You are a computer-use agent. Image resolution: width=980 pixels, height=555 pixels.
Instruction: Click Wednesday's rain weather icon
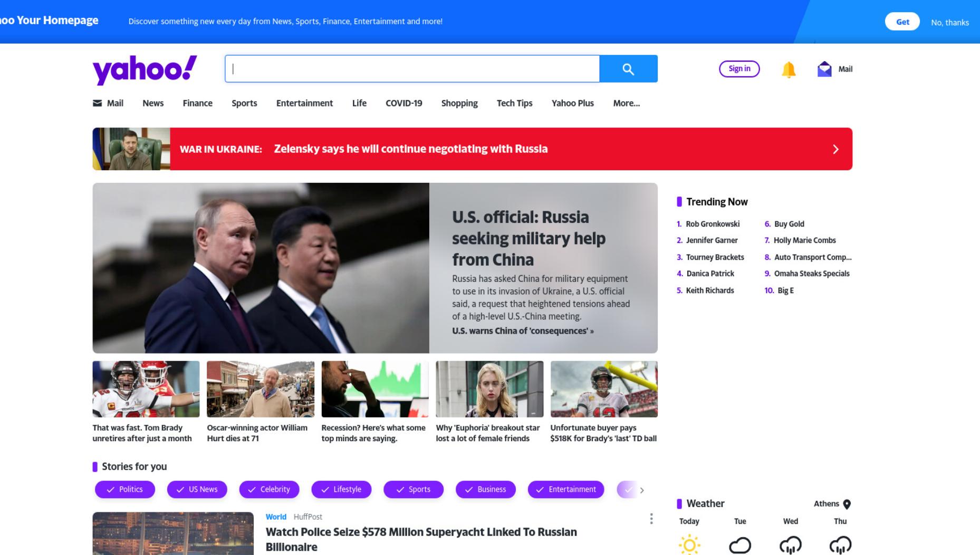coord(790,545)
